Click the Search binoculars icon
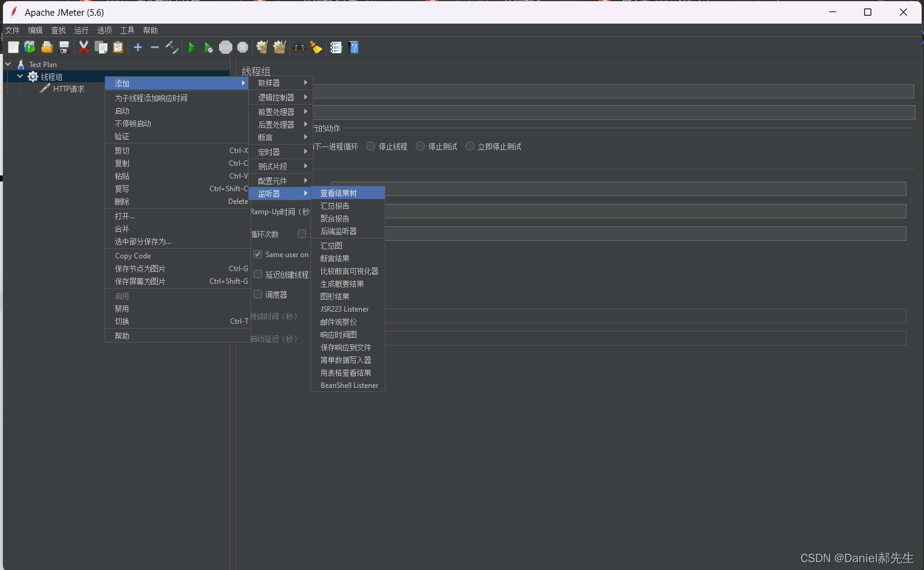924x570 pixels. pyautogui.click(x=300, y=47)
